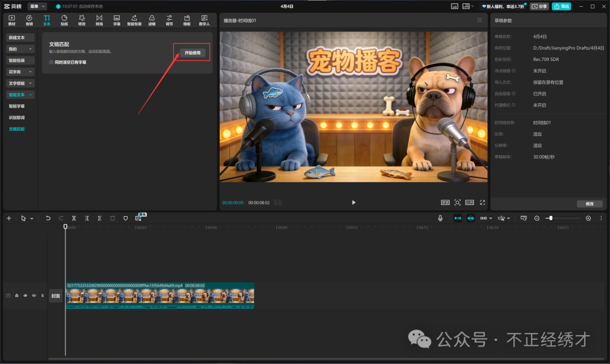This screenshot has height=364, width=610.
Task: Check the 同时清空已有字幕 checkbox
Action: click(51, 62)
